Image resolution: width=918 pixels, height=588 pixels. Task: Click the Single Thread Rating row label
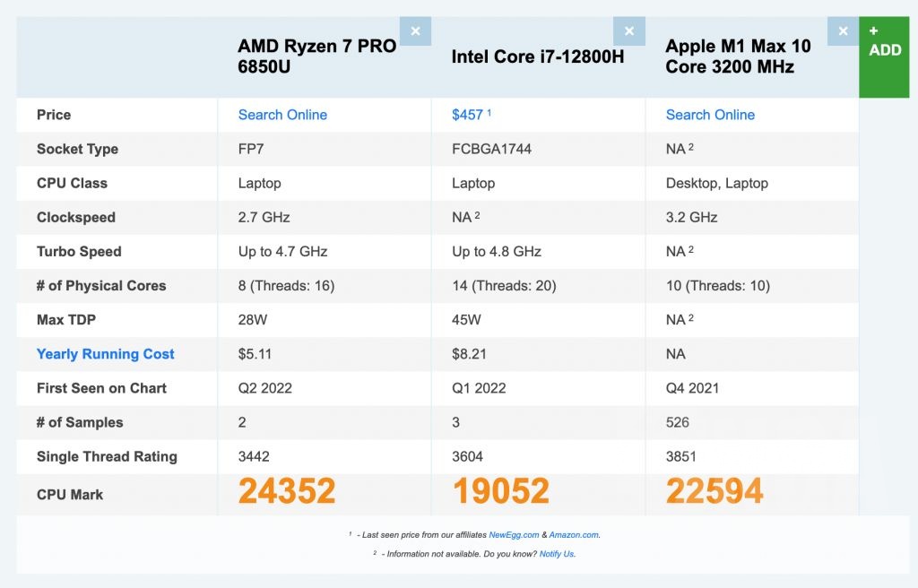click(108, 456)
